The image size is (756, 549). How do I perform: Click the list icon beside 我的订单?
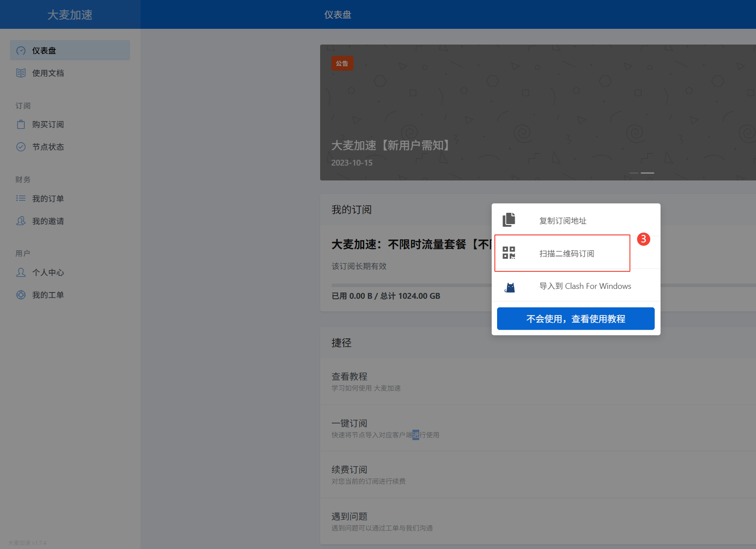pyautogui.click(x=21, y=198)
